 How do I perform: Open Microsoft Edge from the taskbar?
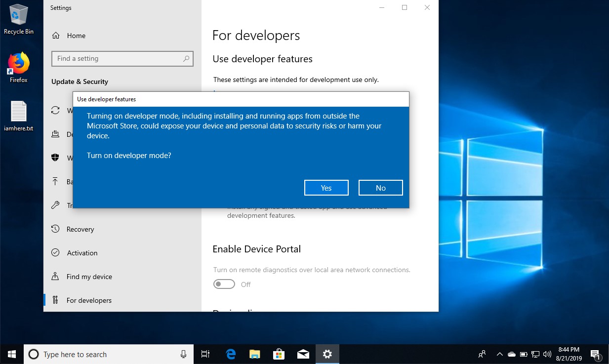click(230, 354)
